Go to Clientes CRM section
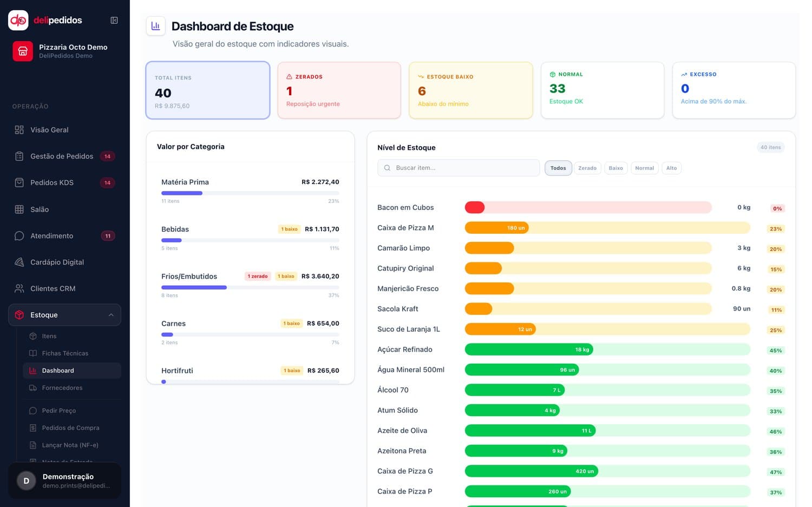The height and width of the screenshot is (507, 812). point(64,289)
